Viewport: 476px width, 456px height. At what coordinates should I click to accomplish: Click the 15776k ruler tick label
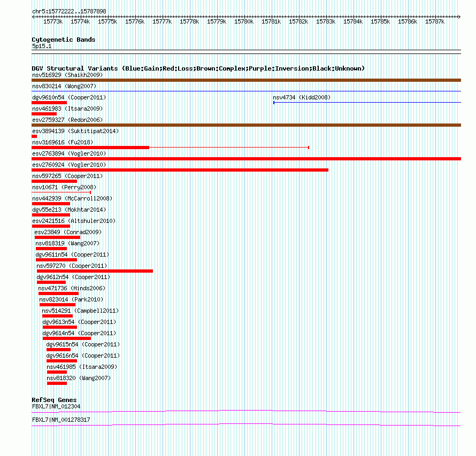click(135, 21)
